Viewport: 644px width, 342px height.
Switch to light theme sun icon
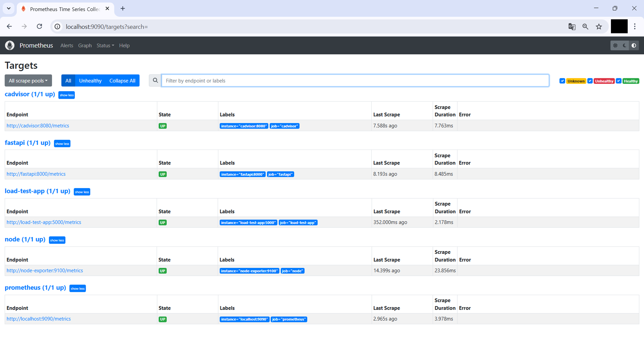[x=615, y=45]
